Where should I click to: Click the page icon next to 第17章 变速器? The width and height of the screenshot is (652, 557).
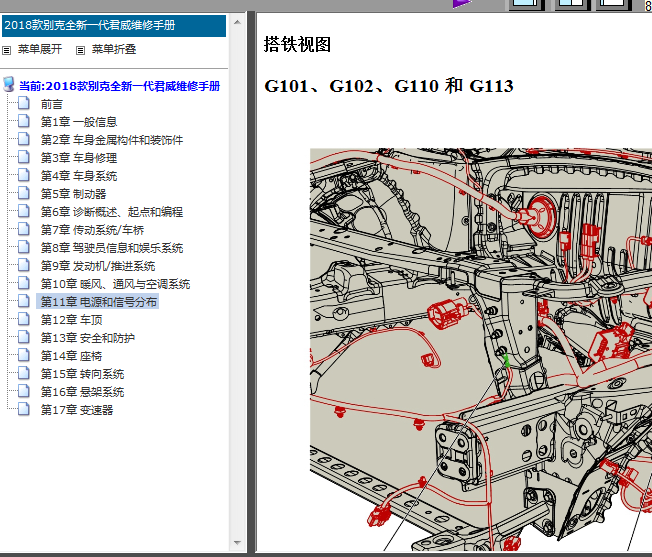[x=24, y=409]
